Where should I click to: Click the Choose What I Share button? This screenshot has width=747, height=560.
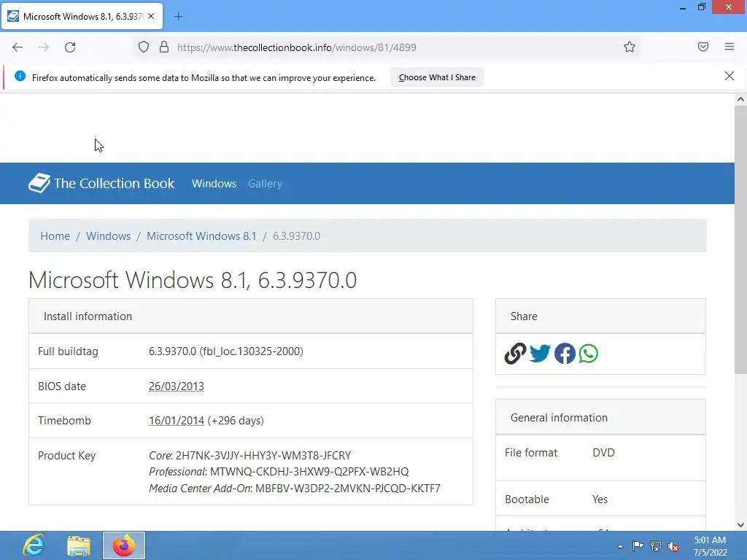(437, 77)
